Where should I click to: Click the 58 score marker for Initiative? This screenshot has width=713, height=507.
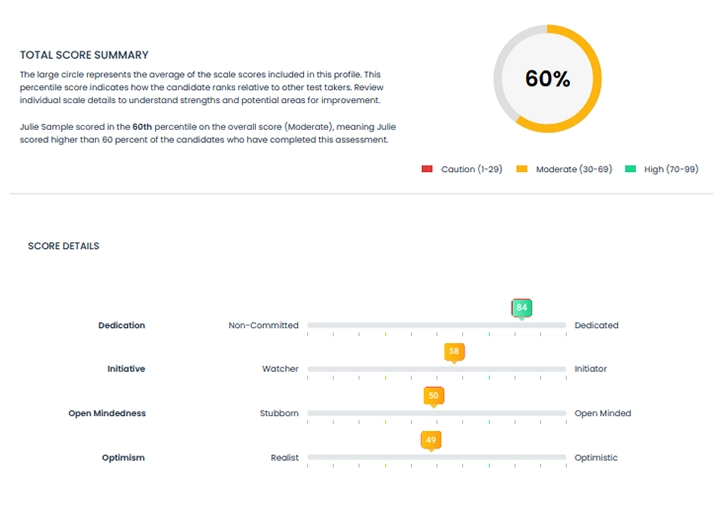[x=454, y=351]
